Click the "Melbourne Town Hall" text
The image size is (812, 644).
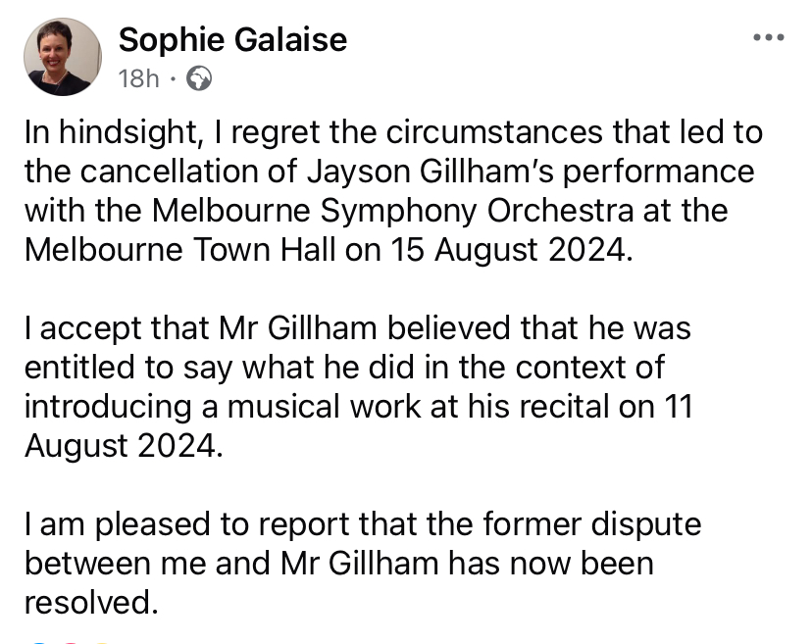[179, 250]
